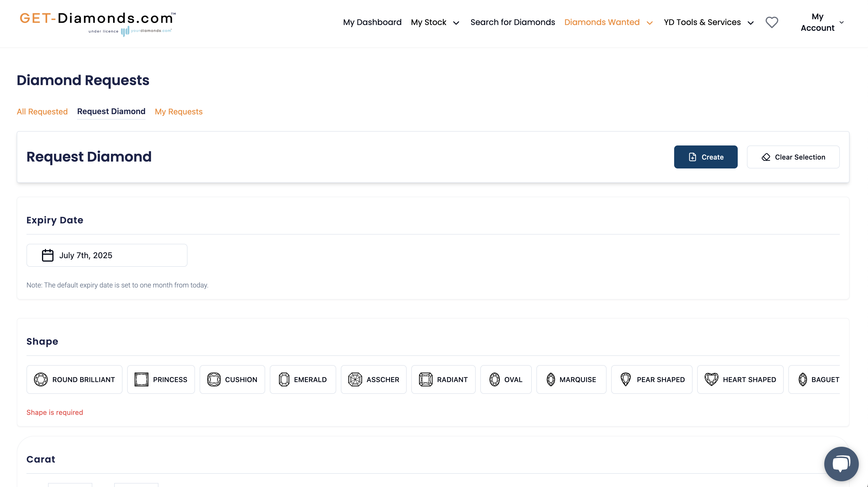Switch to the Request Diamond tab

pyautogui.click(x=111, y=112)
